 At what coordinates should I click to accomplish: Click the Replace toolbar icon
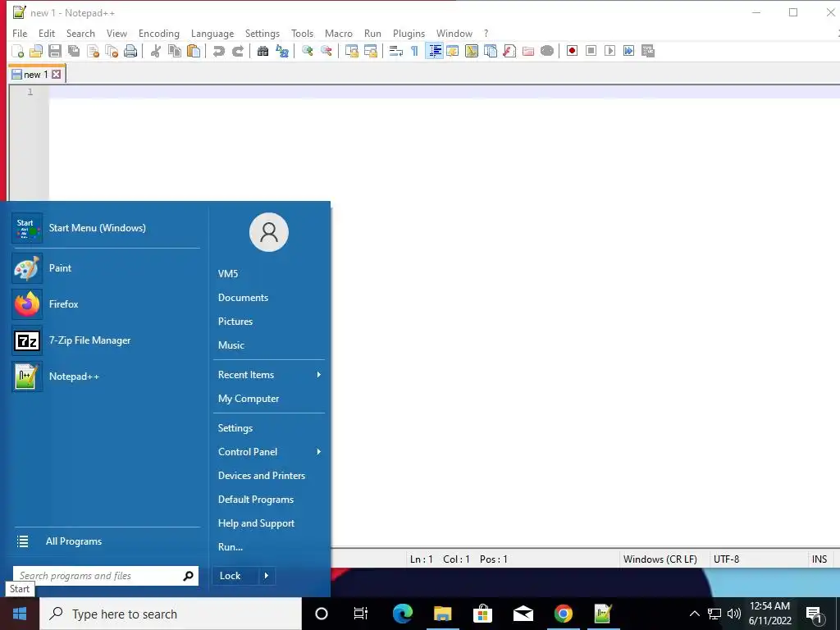pos(282,51)
